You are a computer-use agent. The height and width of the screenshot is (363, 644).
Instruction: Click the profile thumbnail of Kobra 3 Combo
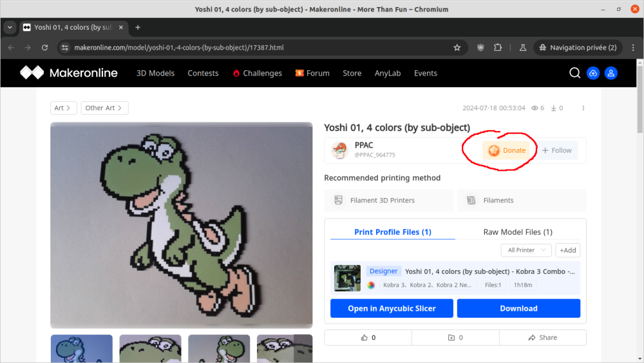pos(348,279)
